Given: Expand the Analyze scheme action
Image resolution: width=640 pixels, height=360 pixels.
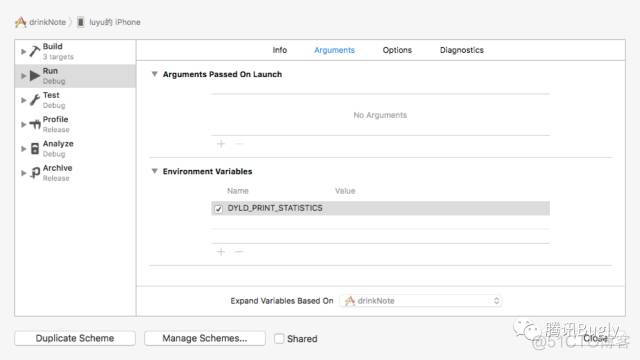Looking at the screenshot, I should (23, 149).
